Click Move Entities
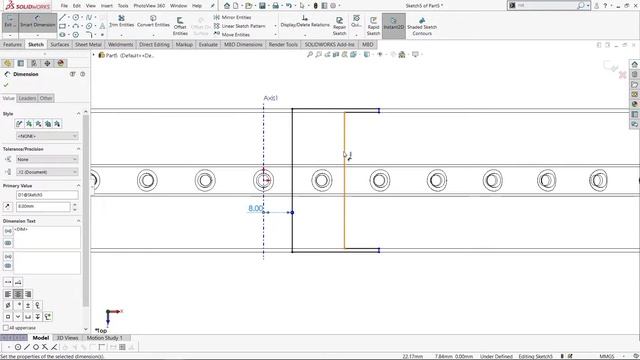 coord(232,35)
